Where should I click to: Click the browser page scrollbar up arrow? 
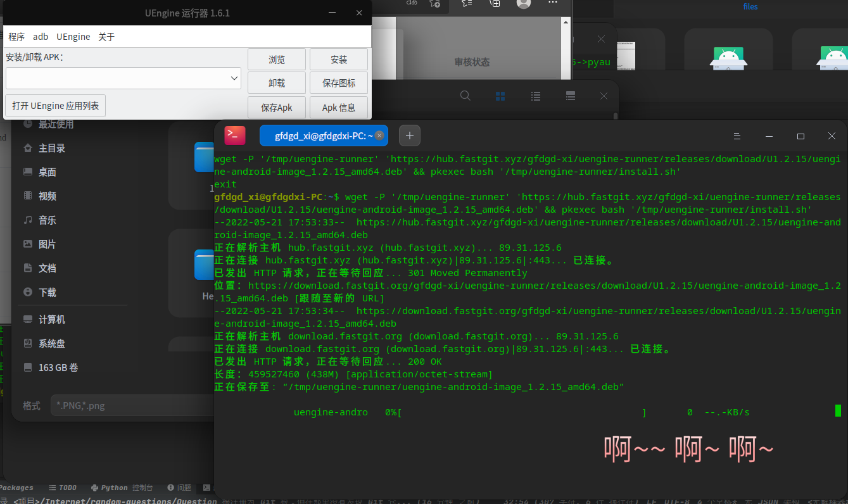[567, 23]
